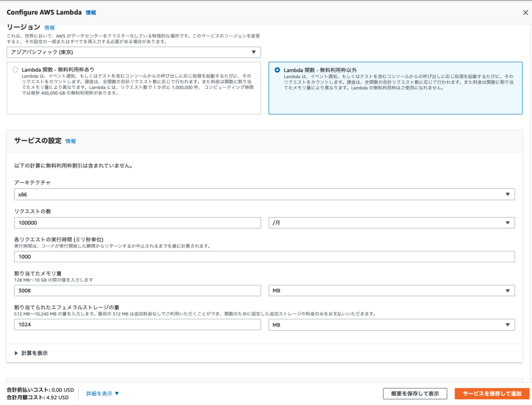Open the アーキテクチャ dropdown showing x86
The image size is (532, 405).
264,194
